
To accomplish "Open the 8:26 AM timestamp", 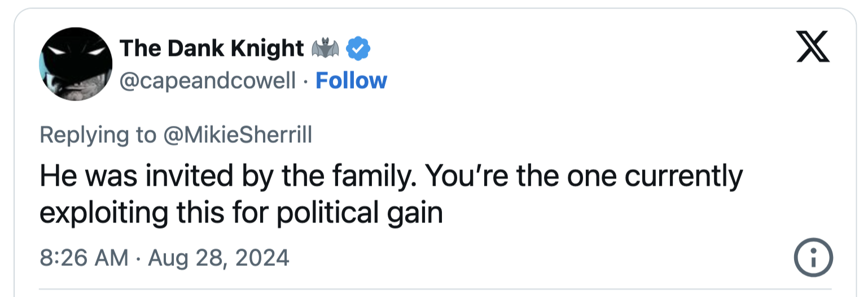I will click(x=84, y=258).
